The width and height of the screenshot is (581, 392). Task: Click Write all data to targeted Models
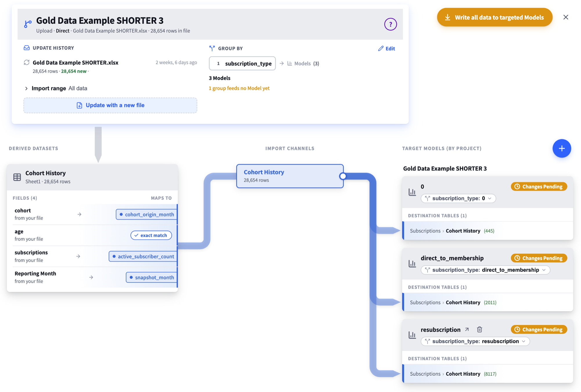click(494, 17)
